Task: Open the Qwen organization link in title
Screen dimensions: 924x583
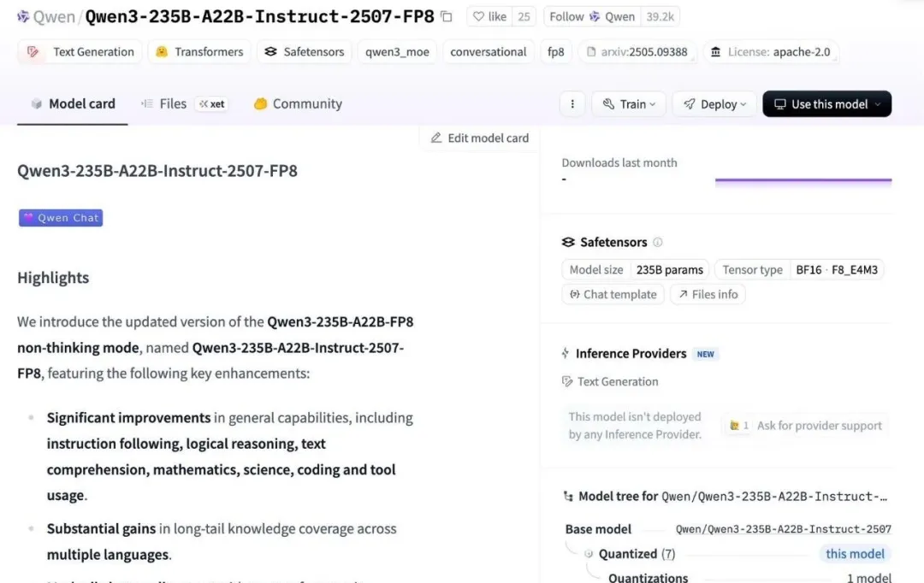Action: coord(54,16)
